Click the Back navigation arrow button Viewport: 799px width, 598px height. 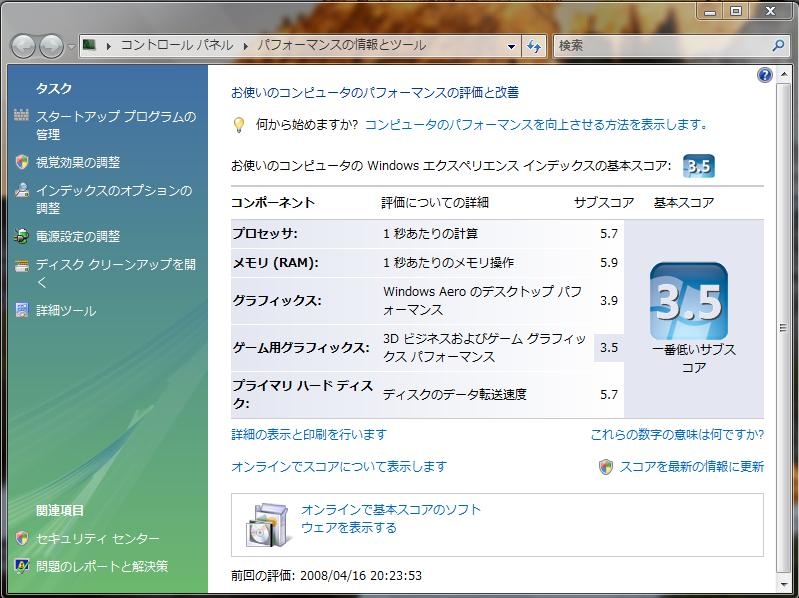point(23,46)
